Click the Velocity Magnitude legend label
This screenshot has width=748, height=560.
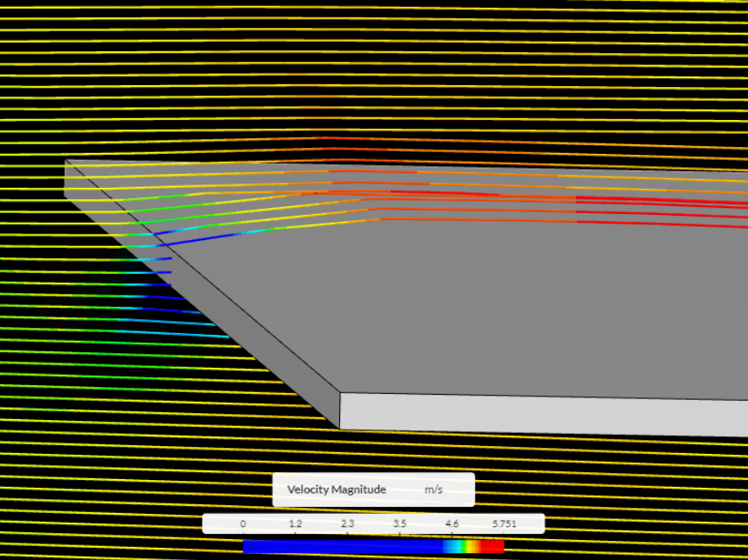(337, 490)
